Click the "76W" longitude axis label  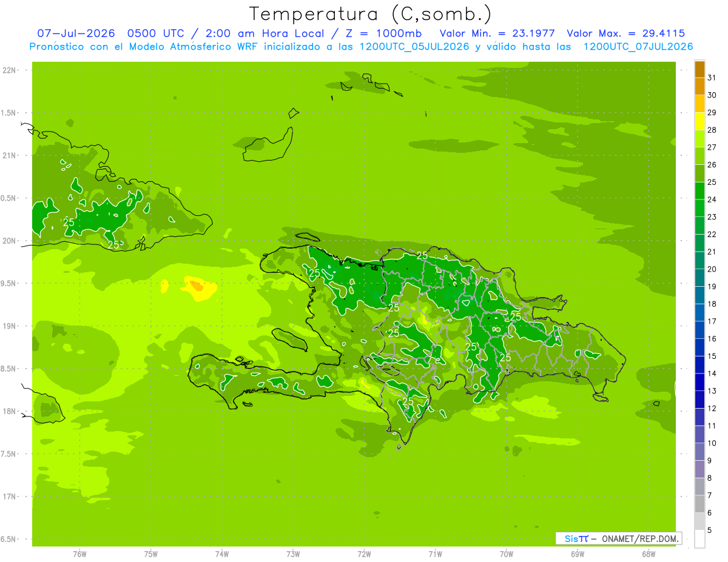[x=79, y=554]
